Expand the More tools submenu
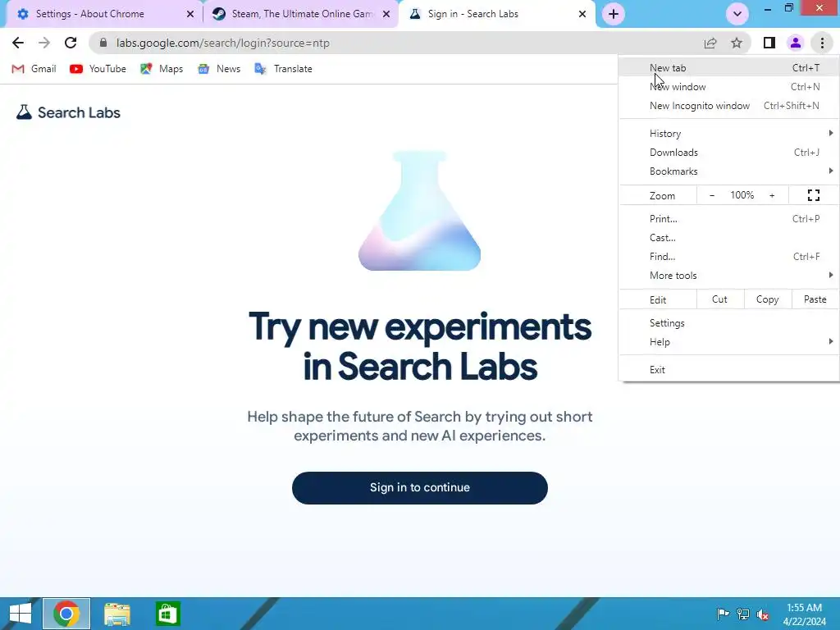Screen dimensions: 840x630 728,276
